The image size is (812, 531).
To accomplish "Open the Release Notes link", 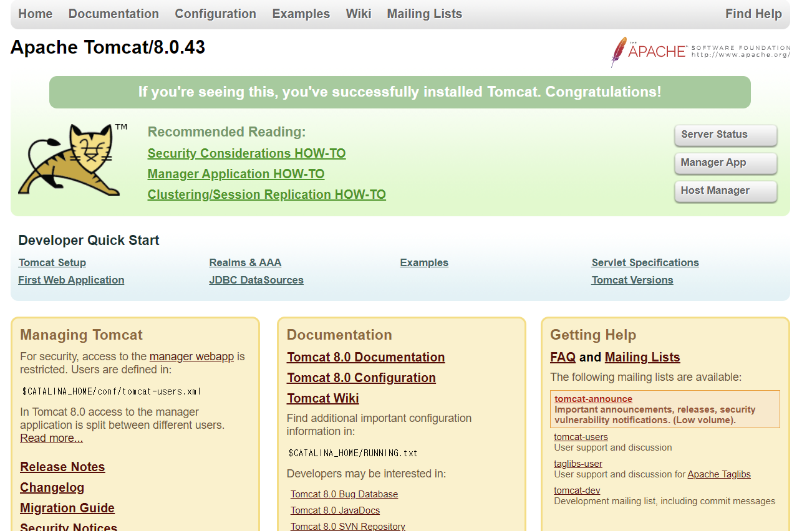I will 62,467.
